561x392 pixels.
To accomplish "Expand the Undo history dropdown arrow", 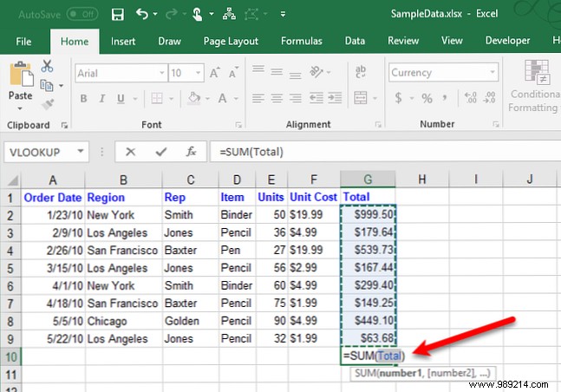I will (x=155, y=14).
